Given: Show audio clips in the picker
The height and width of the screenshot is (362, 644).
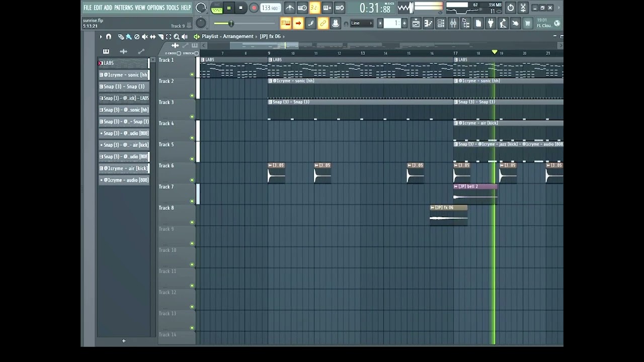Looking at the screenshot, I should coord(123,51).
